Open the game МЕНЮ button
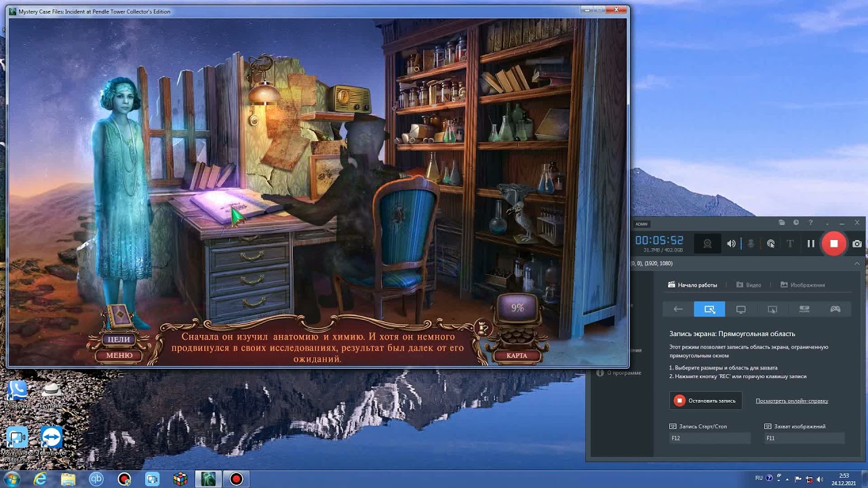 click(119, 355)
